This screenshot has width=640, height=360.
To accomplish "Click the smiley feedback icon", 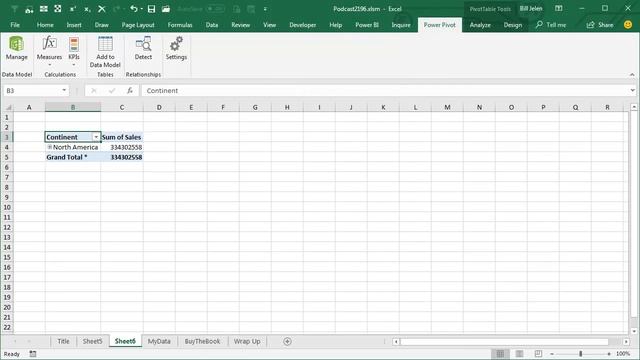I will (x=628, y=24).
